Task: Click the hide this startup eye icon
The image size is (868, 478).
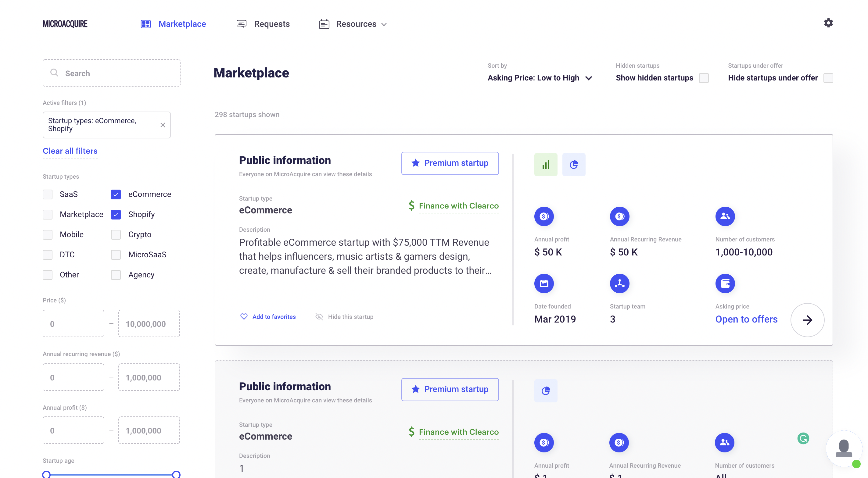Action: [x=319, y=316]
